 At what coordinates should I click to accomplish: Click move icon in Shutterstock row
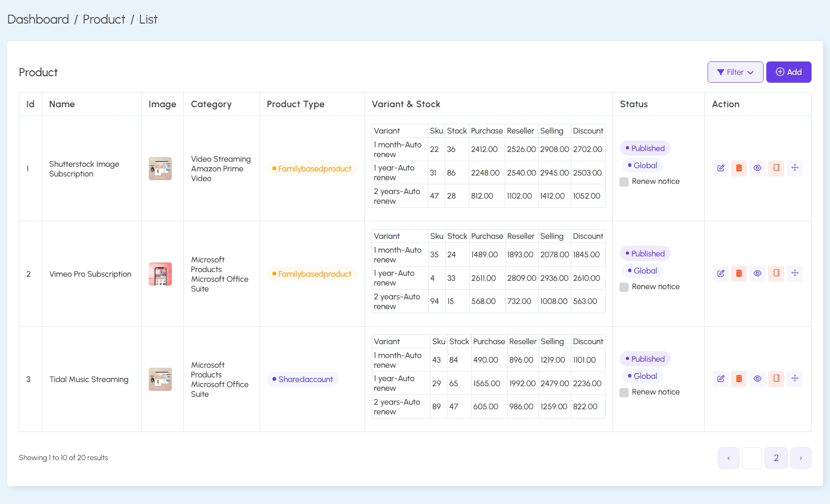(x=795, y=168)
